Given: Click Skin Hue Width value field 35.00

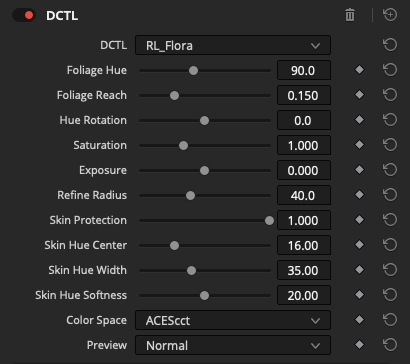Looking at the screenshot, I should [x=304, y=270].
